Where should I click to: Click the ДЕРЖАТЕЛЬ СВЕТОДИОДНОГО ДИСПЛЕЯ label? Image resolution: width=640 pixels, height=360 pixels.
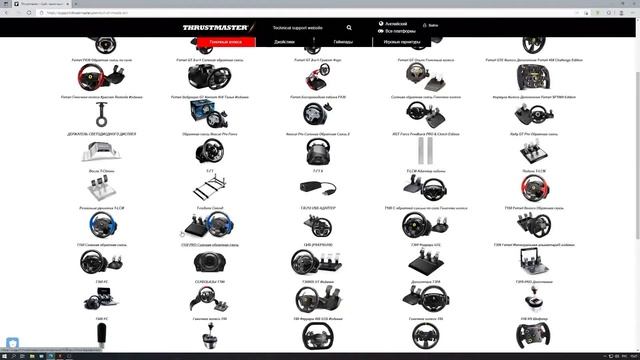102,134
